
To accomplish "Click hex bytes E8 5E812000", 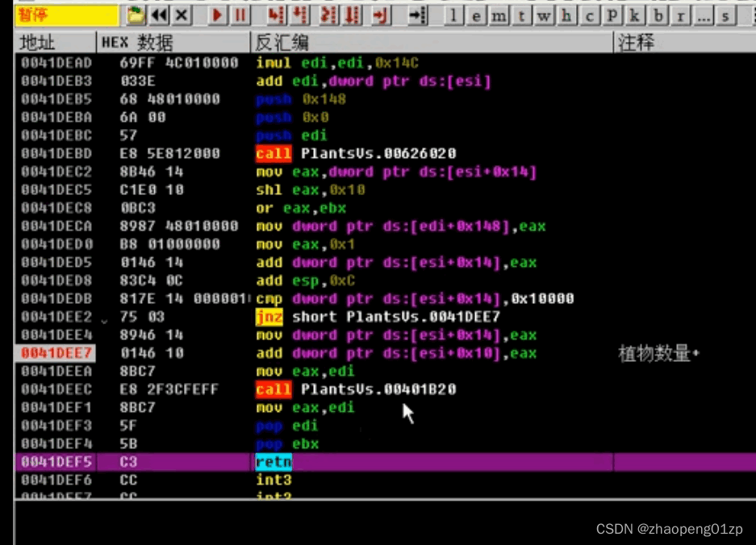I will pyautogui.click(x=170, y=154).
